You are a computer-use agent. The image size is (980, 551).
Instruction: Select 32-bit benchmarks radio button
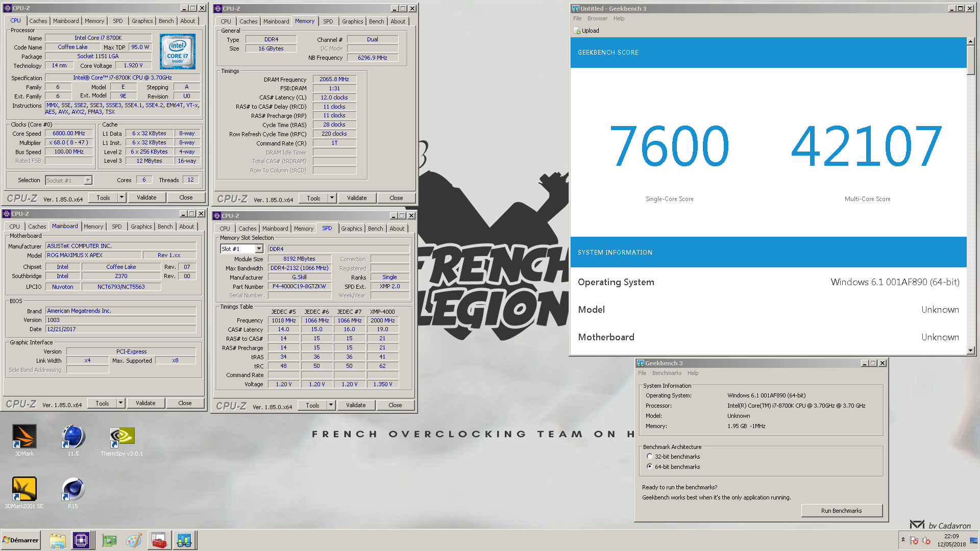(649, 457)
